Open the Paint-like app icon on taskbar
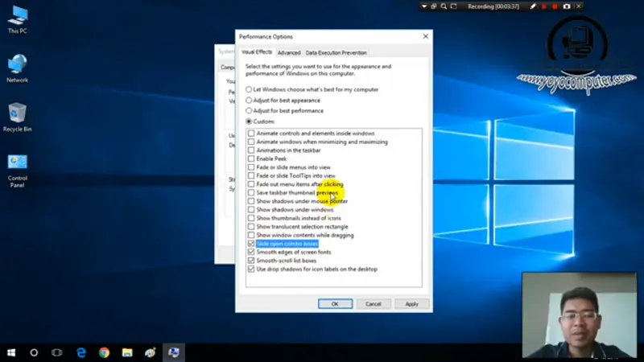The image size is (644, 362). pyautogui.click(x=150, y=352)
